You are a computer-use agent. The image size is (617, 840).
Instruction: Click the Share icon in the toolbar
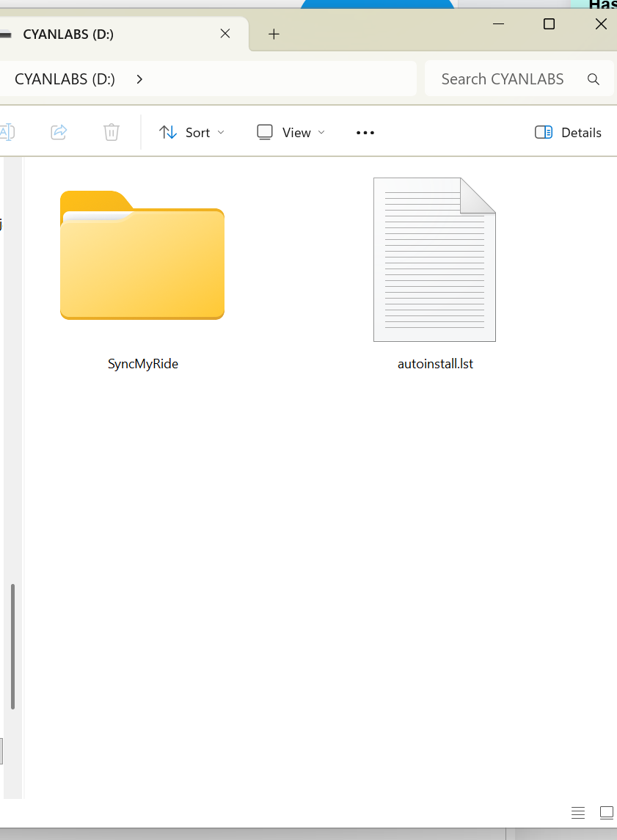(x=59, y=132)
